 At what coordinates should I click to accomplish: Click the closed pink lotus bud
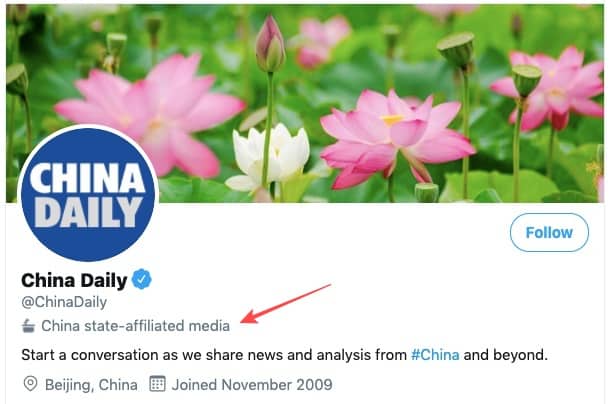pyautogui.click(x=270, y=45)
